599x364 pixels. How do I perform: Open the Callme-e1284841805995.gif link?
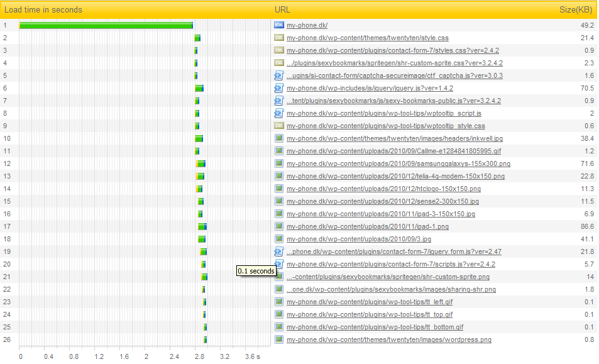point(394,152)
